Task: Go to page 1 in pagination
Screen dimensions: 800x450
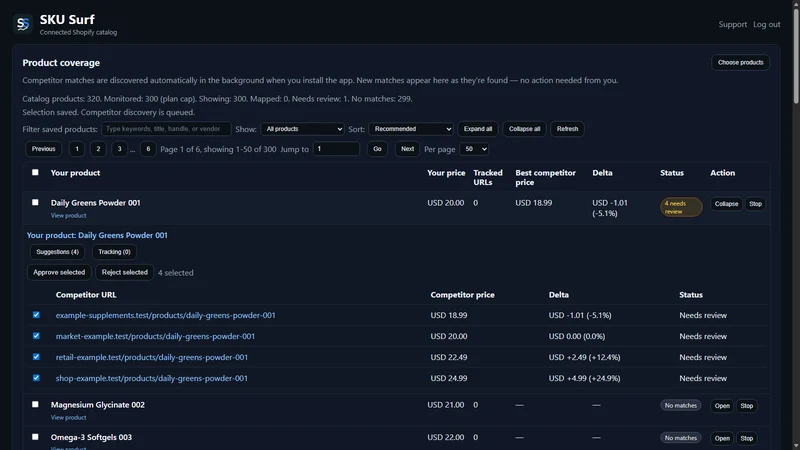Action: click(x=77, y=149)
